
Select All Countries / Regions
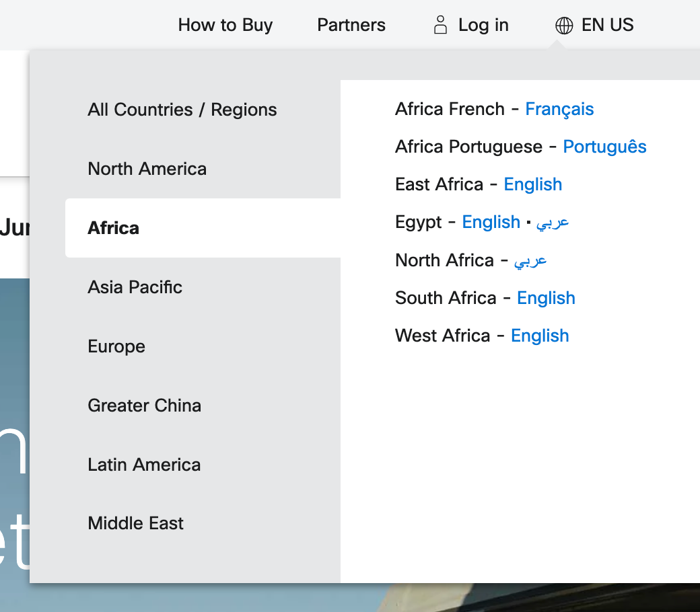182,110
